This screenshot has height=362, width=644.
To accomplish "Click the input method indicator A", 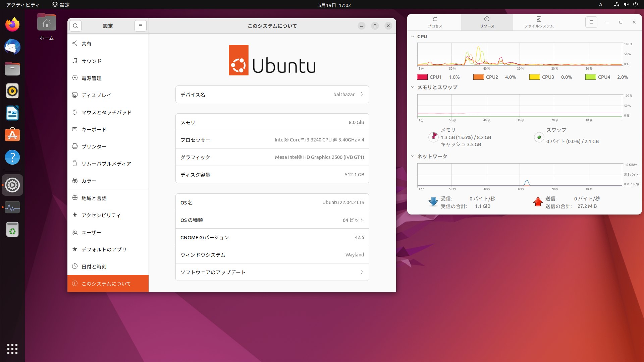I will pos(601,5).
